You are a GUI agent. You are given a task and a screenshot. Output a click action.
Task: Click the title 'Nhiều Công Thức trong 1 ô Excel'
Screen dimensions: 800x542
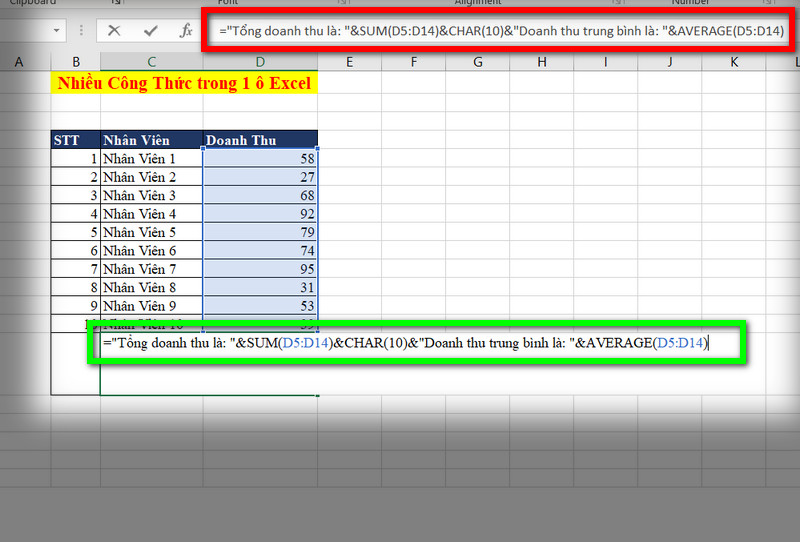click(x=184, y=83)
